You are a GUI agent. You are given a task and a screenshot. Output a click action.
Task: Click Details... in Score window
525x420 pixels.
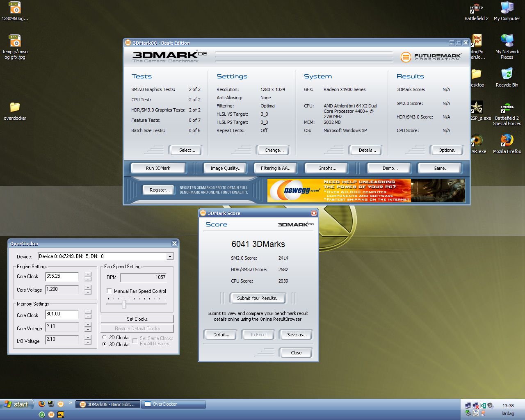[x=221, y=335]
